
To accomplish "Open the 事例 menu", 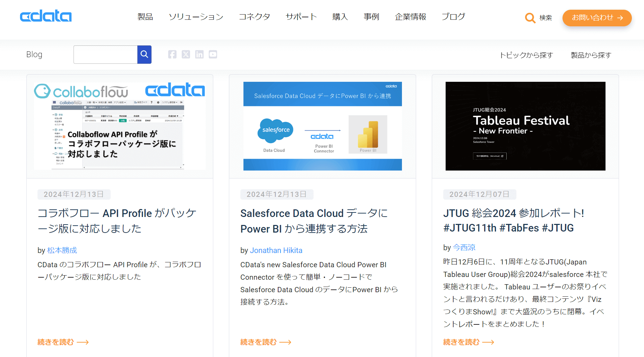I will click(371, 17).
